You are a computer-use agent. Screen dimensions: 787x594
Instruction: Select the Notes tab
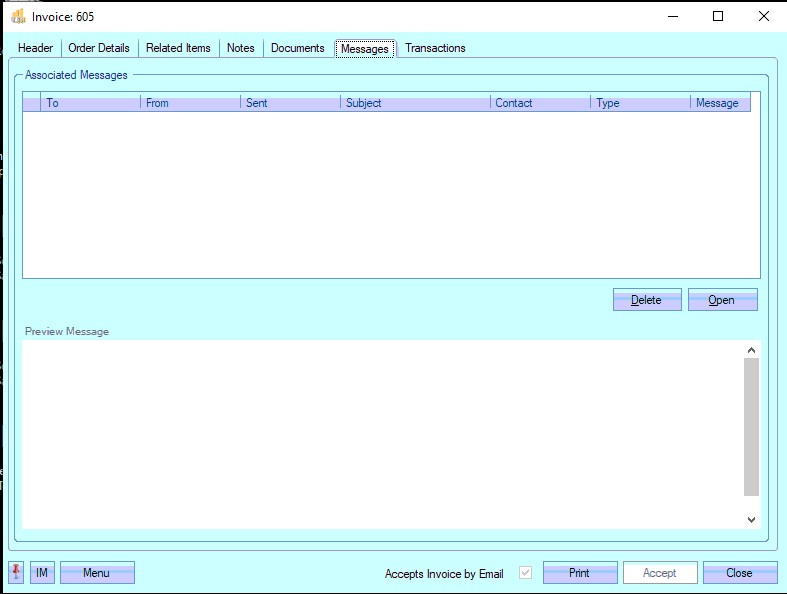click(x=241, y=48)
